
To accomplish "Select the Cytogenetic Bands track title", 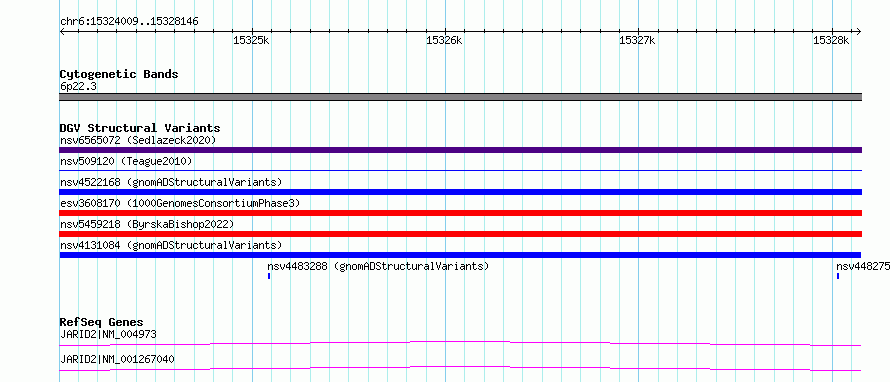I will tap(119, 74).
